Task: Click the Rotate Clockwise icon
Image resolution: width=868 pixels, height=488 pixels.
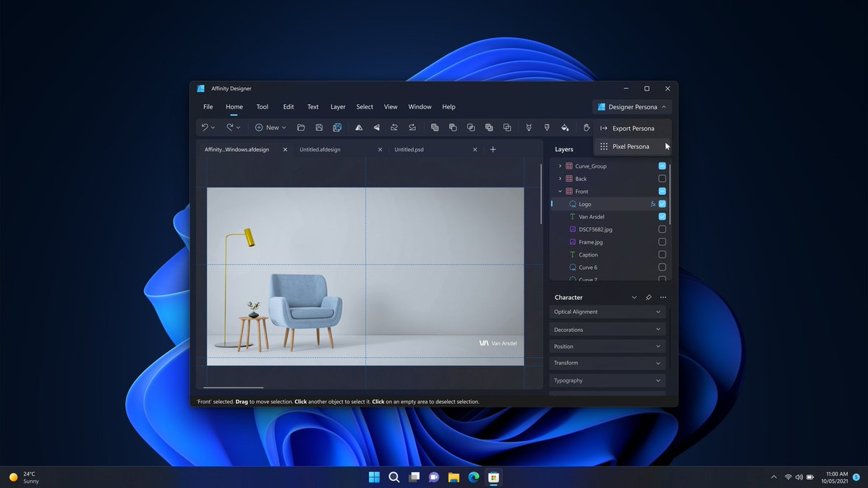Action: 412,127
